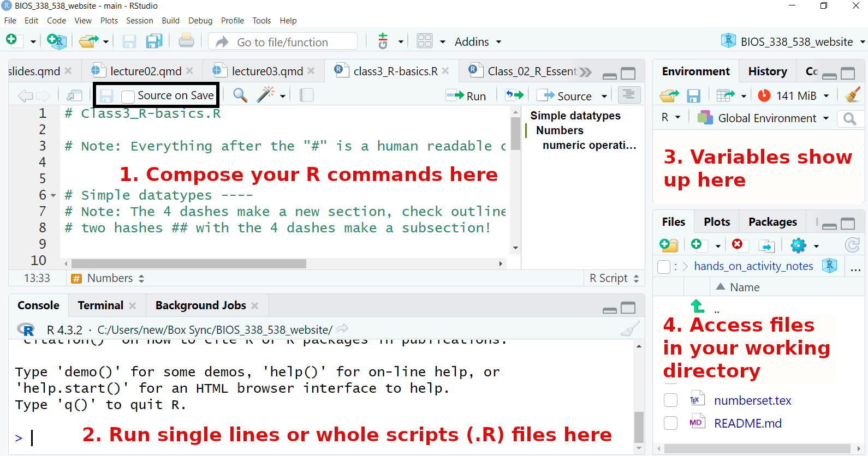868x456 pixels.
Task: Tick the README.md file checkbox
Action: [x=670, y=423]
